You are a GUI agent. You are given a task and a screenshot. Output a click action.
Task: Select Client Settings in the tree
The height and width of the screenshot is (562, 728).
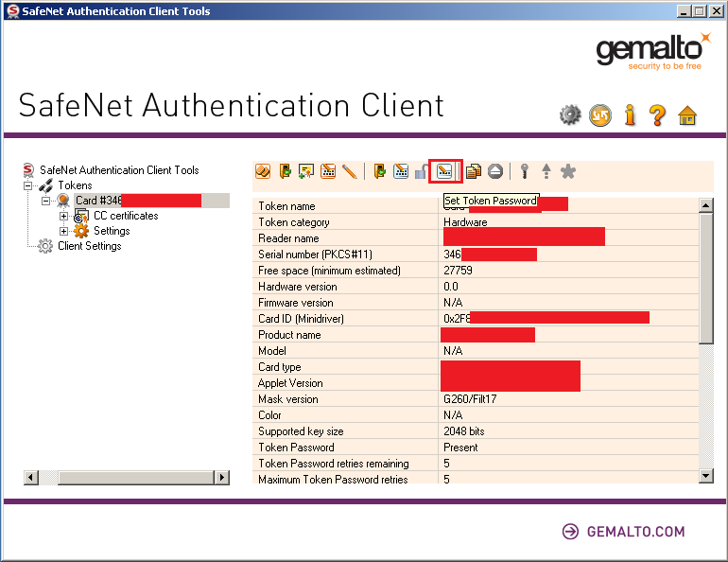[89, 246]
